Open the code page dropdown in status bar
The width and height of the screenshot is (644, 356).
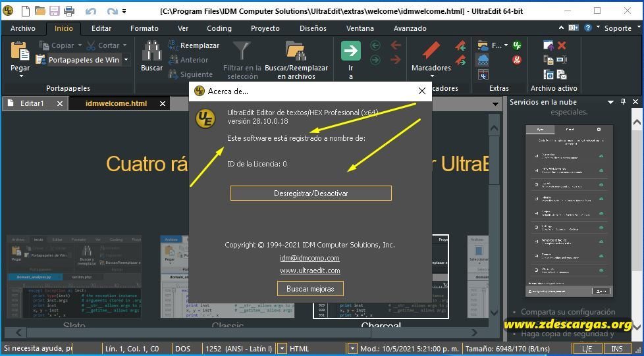[x=282, y=349]
